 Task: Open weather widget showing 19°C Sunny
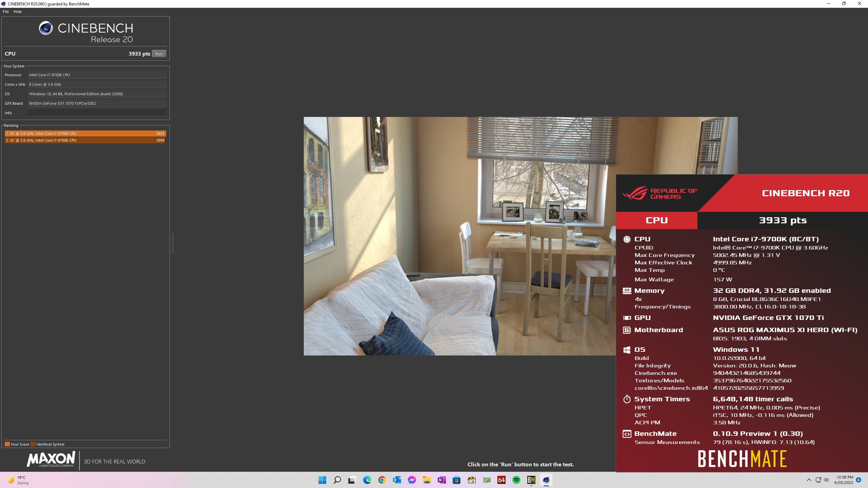click(x=19, y=480)
